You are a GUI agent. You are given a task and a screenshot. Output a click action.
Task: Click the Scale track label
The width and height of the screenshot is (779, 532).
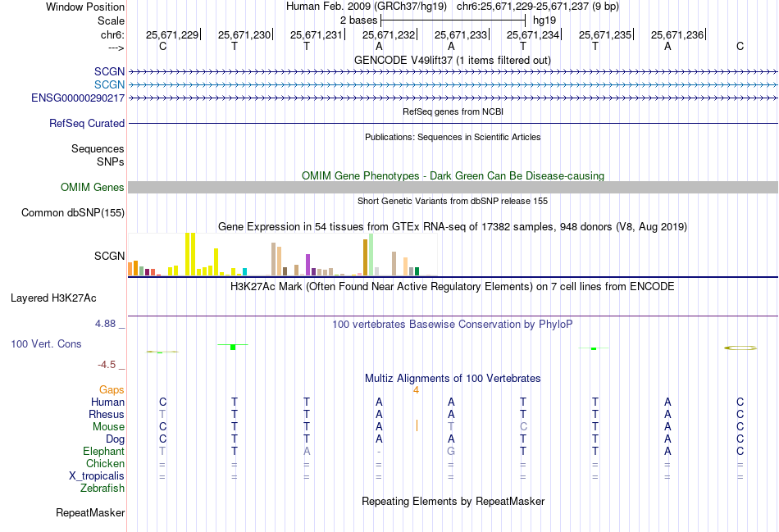[111, 20]
